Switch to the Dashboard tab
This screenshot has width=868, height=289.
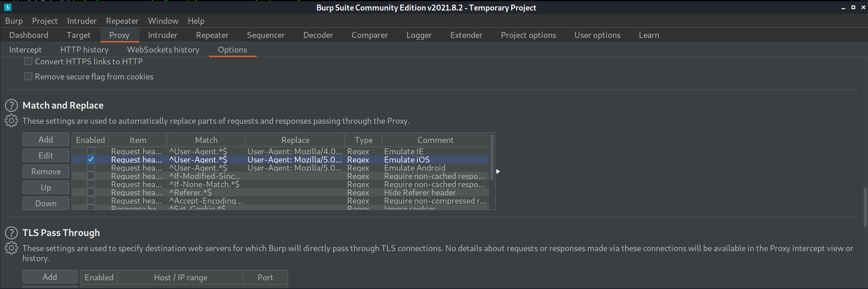(29, 35)
